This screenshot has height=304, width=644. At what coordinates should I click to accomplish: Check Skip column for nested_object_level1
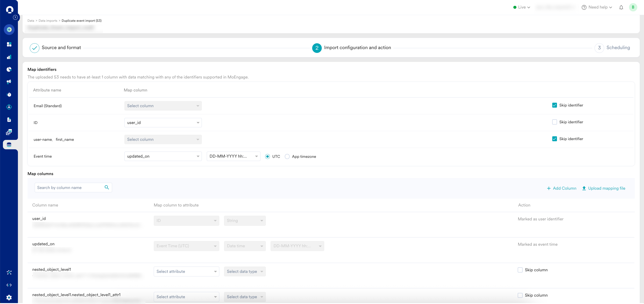coord(520,270)
